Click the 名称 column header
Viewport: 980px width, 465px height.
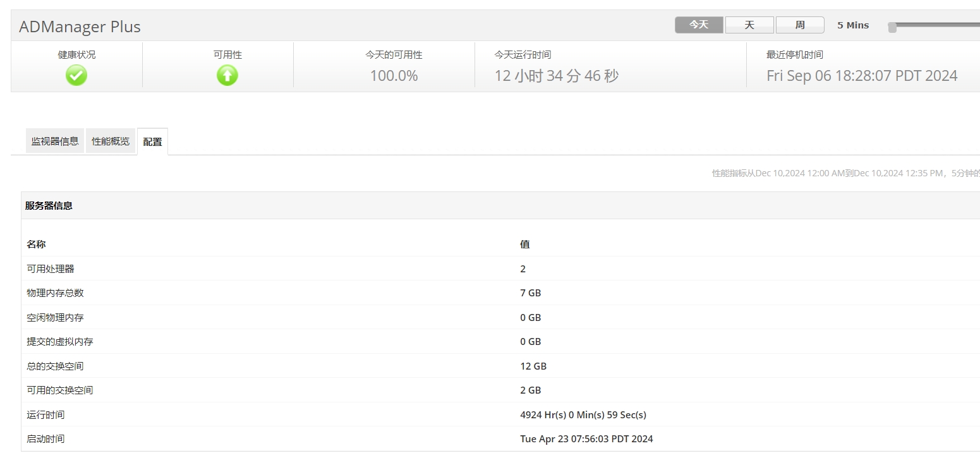(36, 245)
